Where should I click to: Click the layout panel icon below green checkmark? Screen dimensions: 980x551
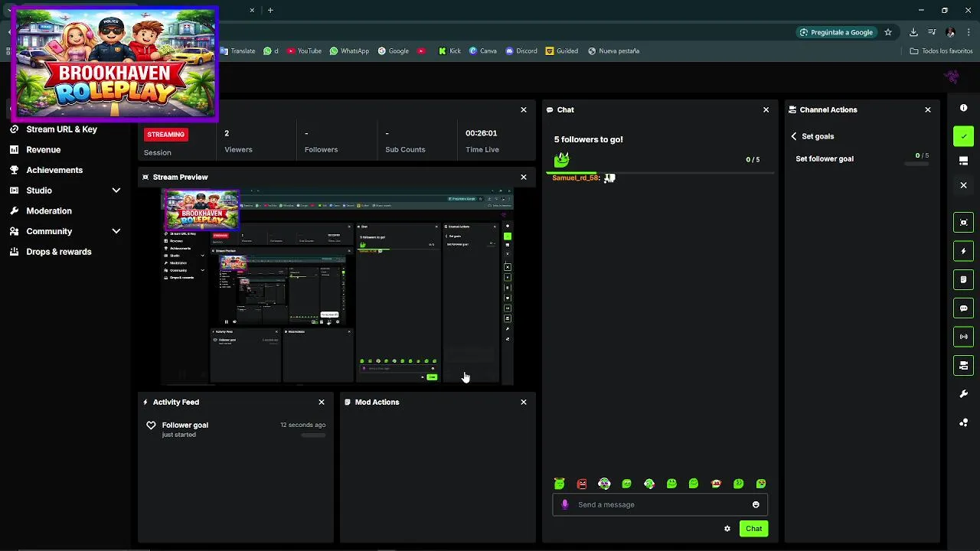963,161
